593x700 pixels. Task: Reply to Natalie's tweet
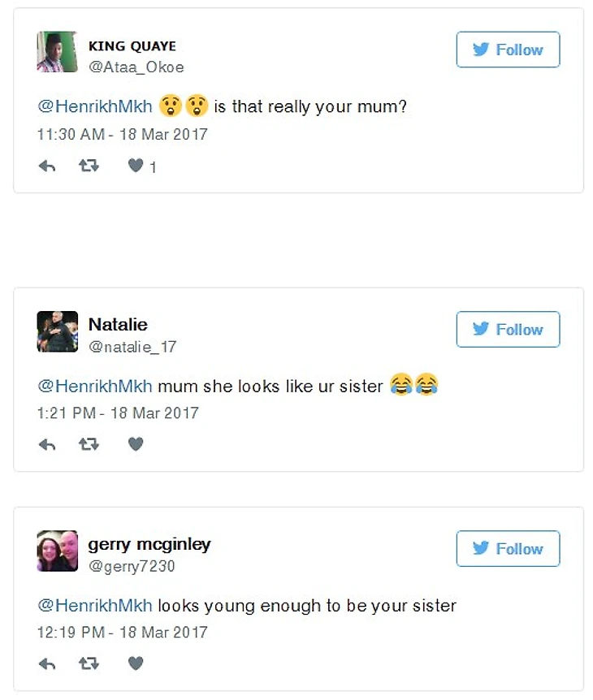coord(47,444)
